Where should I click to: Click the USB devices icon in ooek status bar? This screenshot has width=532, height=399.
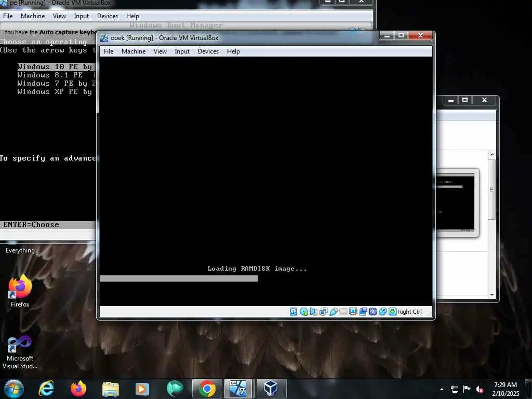[333, 312]
